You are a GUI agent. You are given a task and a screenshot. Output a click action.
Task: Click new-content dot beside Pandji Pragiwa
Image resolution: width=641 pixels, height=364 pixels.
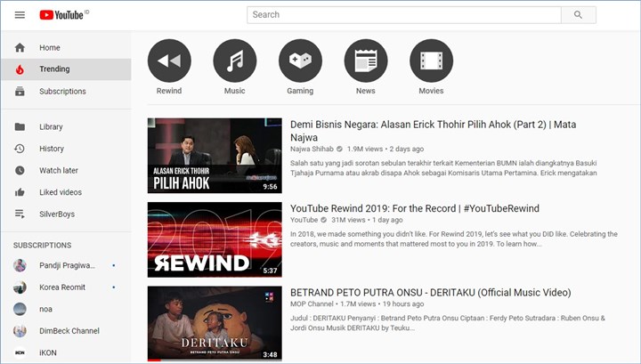tap(114, 265)
